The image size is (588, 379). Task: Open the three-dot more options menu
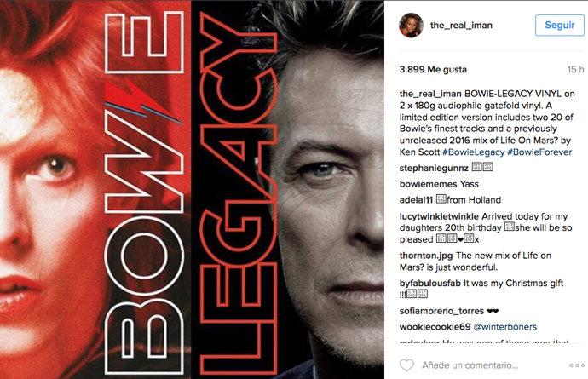[x=576, y=365]
